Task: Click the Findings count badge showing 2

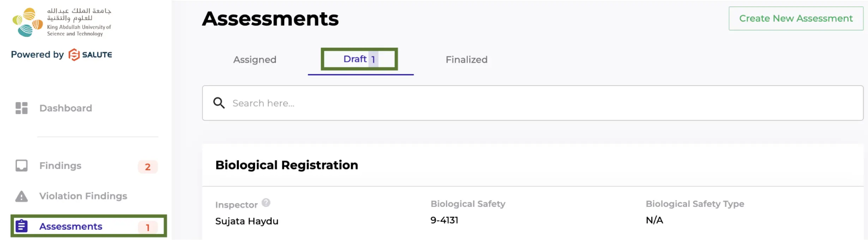Action: (147, 167)
